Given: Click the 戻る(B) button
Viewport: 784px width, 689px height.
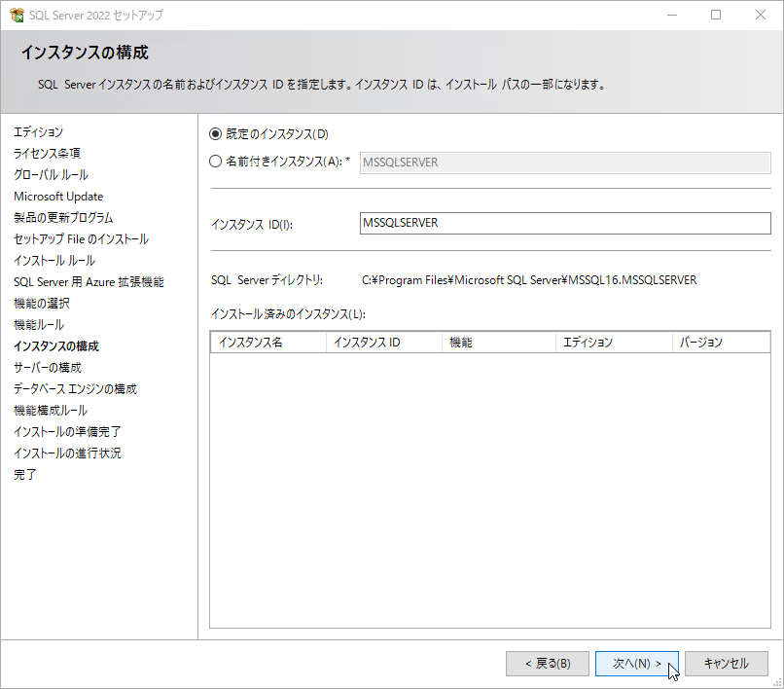Looking at the screenshot, I should click(x=547, y=664).
